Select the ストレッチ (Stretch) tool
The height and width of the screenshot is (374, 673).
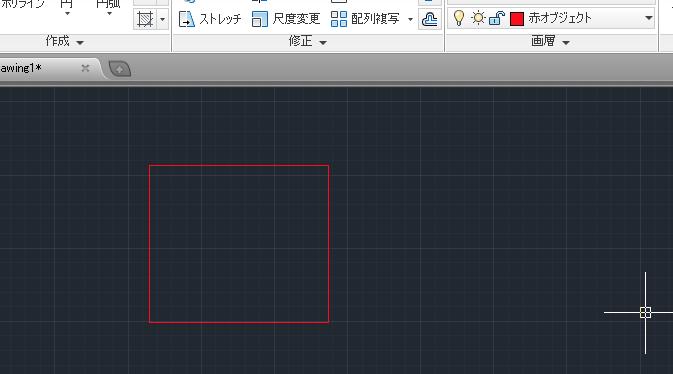pos(210,19)
